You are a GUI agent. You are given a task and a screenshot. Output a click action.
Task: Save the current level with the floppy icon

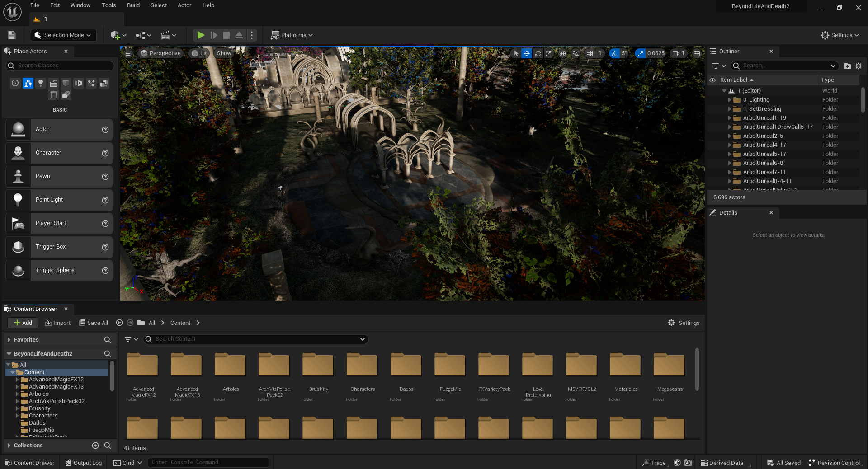12,35
